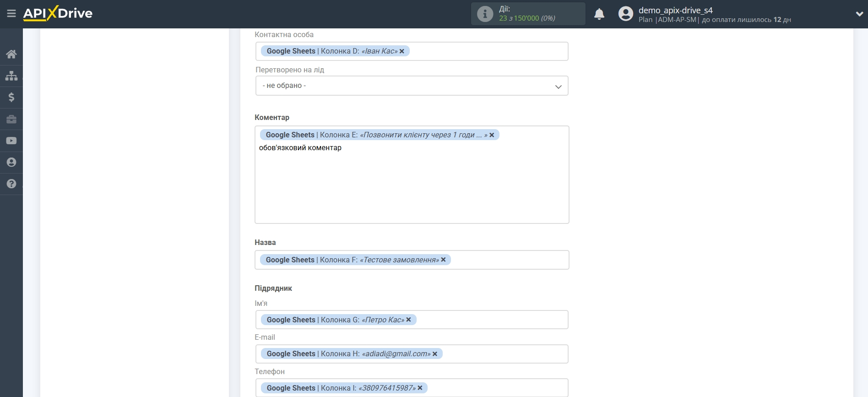Open the YouTube video sidebar icon
The width and height of the screenshot is (868, 397).
pos(11,141)
